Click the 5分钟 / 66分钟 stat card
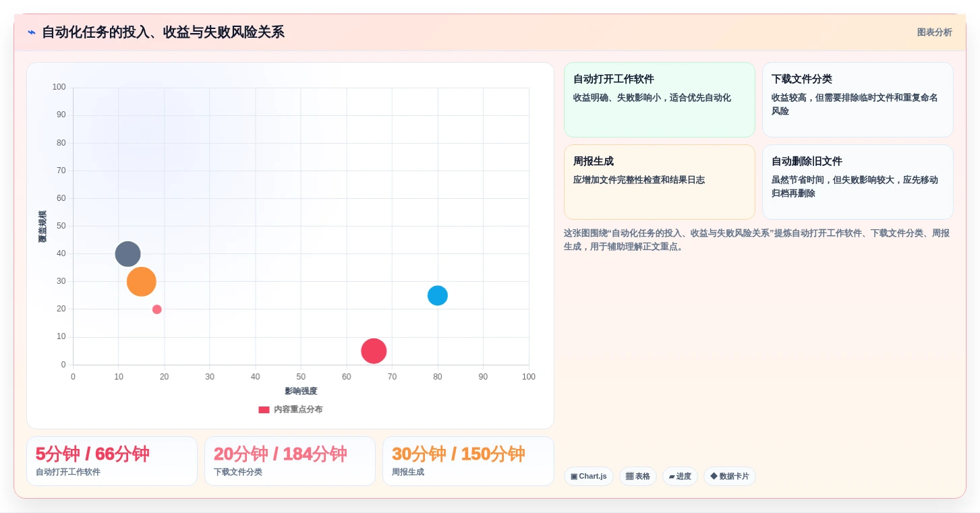Image resolution: width=980 pixels, height=513 pixels. 112,461
